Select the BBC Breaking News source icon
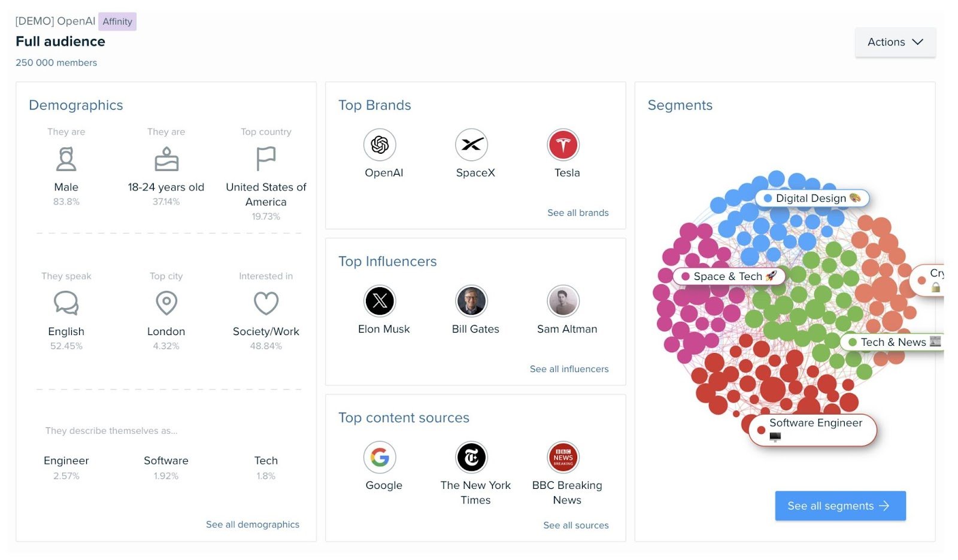 click(x=563, y=457)
